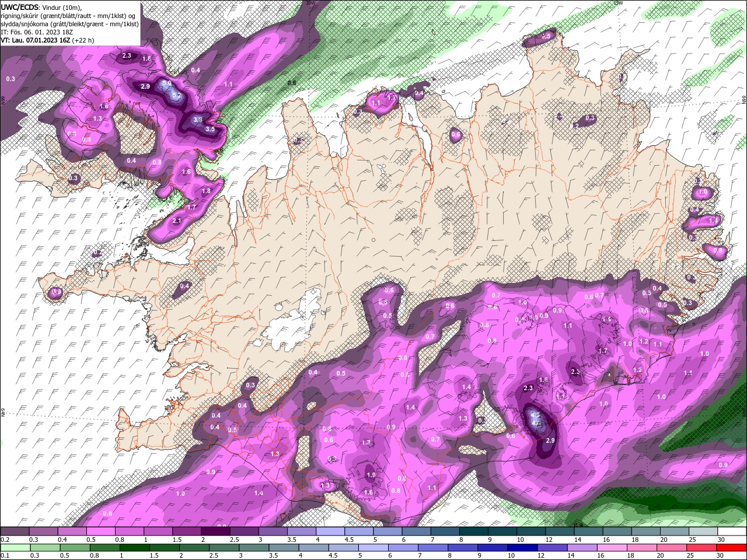Image resolution: width=747 pixels, height=560 pixels.
Task: Pick the white swatch labeled 30 in top legend
Action: click(731, 531)
